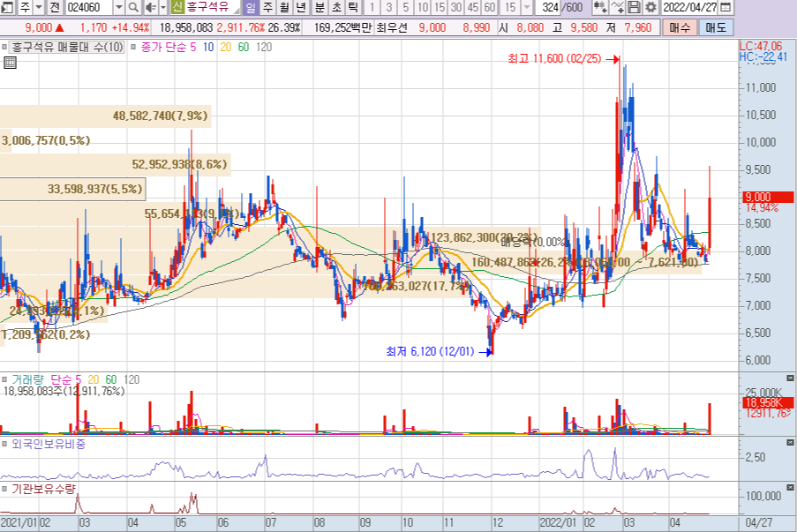This screenshot has width=797, height=532.
Task: Click the speaker announcement icon
Action: tap(150, 7)
